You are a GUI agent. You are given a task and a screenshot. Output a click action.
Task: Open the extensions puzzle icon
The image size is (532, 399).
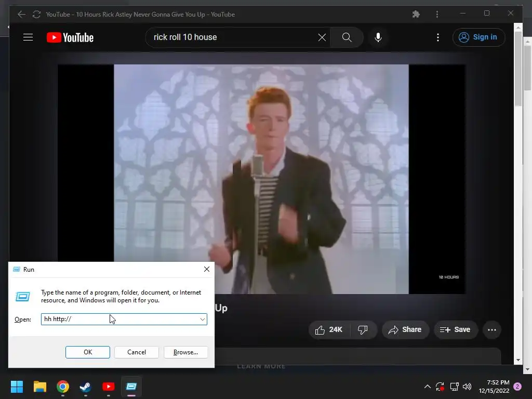click(x=416, y=14)
